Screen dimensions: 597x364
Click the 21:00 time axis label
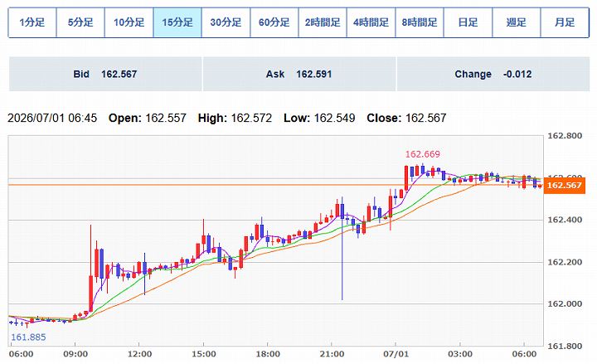click(332, 354)
